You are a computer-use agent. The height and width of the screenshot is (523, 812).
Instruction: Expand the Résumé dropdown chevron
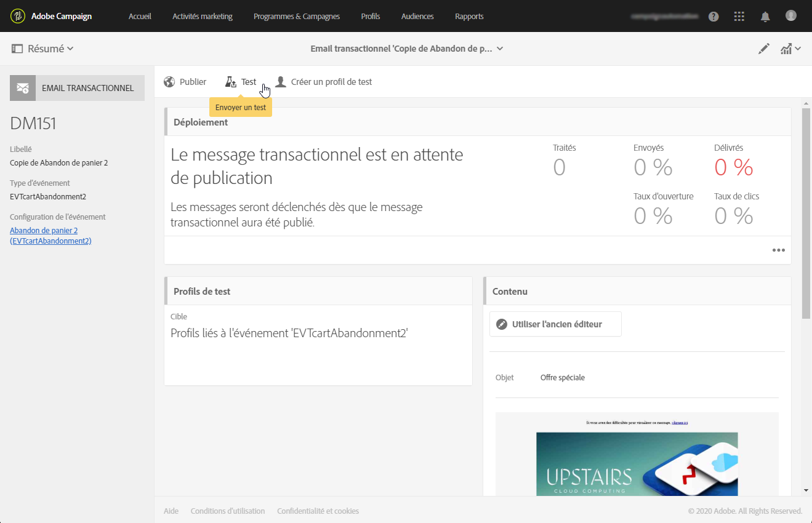click(x=70, y=49)
